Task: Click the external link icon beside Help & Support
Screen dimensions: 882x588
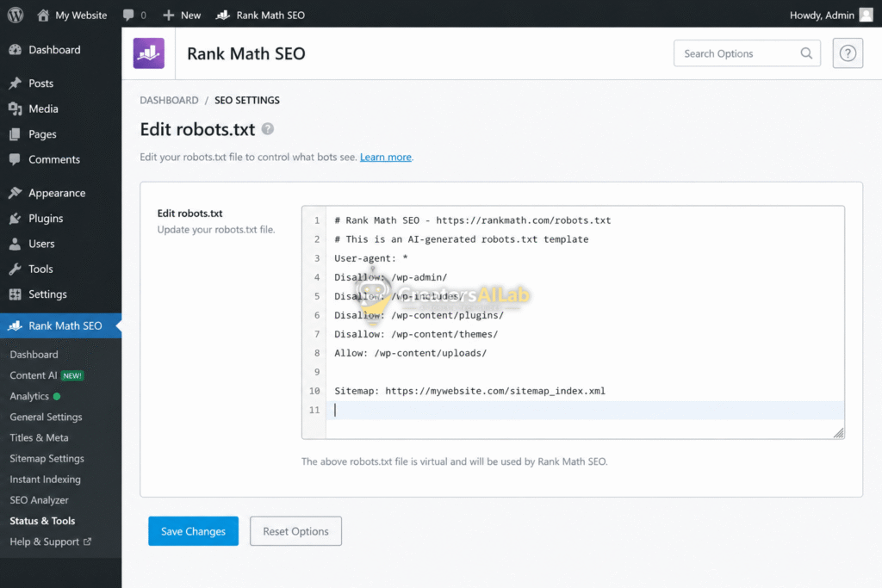Action: coord(87,542)
